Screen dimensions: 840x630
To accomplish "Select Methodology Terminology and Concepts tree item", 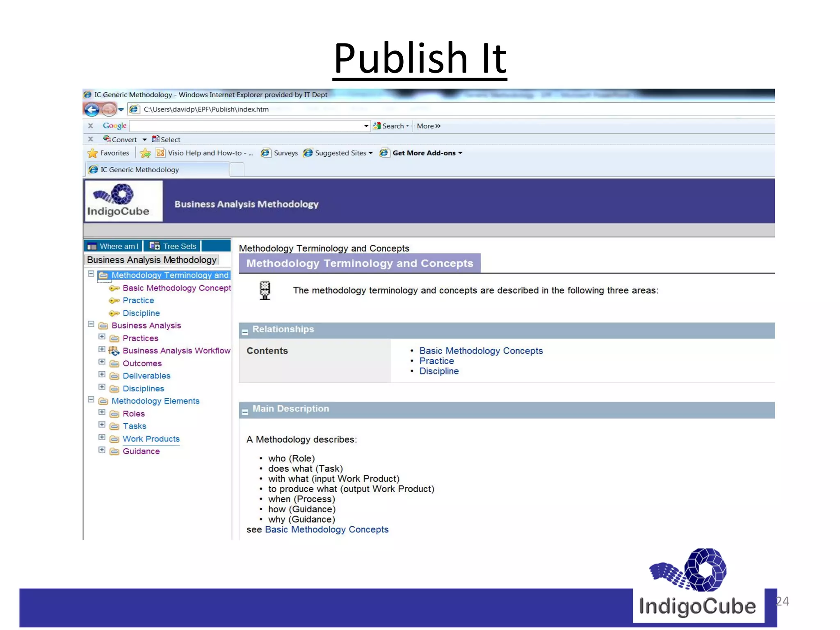I will [170, 275].
